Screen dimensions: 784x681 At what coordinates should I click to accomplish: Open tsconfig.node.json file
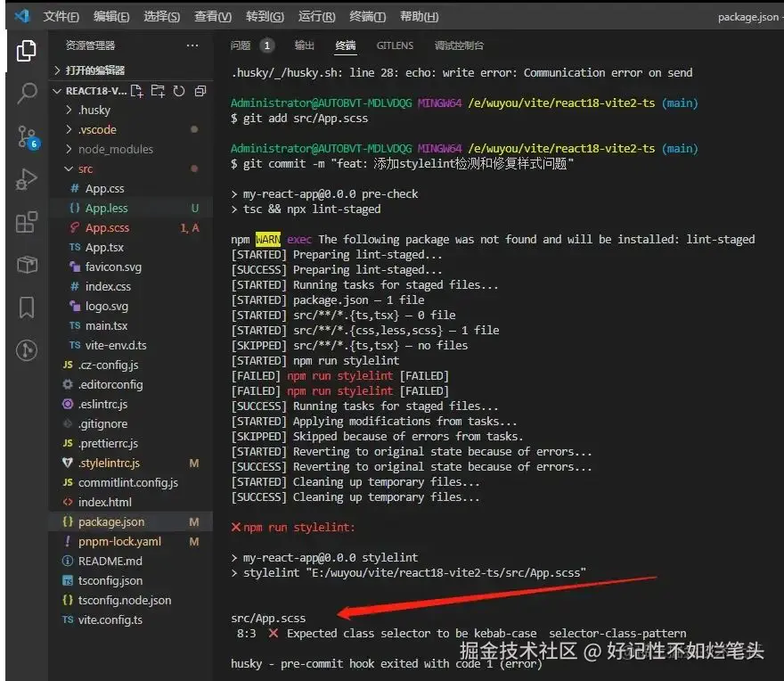[131, 601]
